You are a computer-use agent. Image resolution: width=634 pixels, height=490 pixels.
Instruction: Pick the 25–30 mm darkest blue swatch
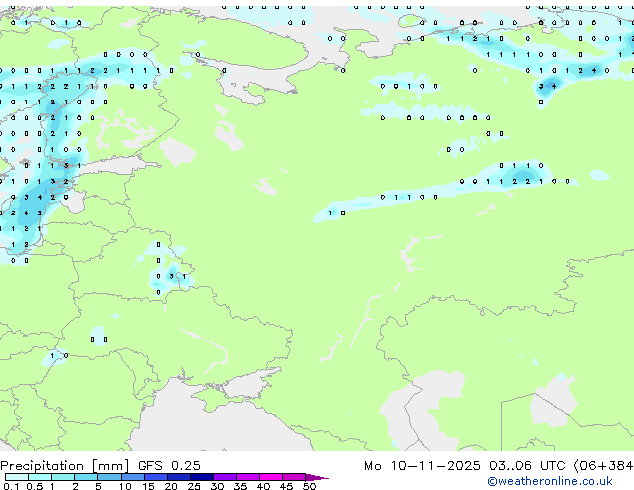(201, 477)
